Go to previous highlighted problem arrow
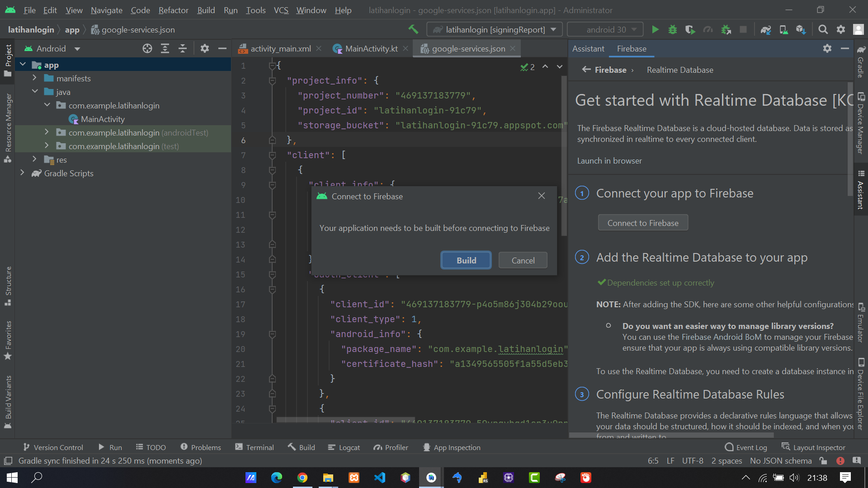Screen dimensions: 868x488 (x=546, y=66)
